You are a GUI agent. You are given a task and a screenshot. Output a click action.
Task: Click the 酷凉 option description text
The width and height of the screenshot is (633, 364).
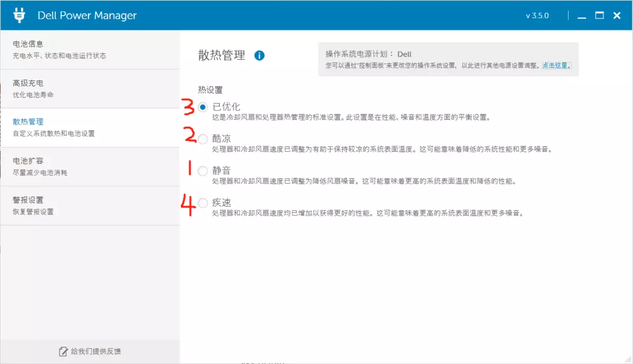coord(382,150)
